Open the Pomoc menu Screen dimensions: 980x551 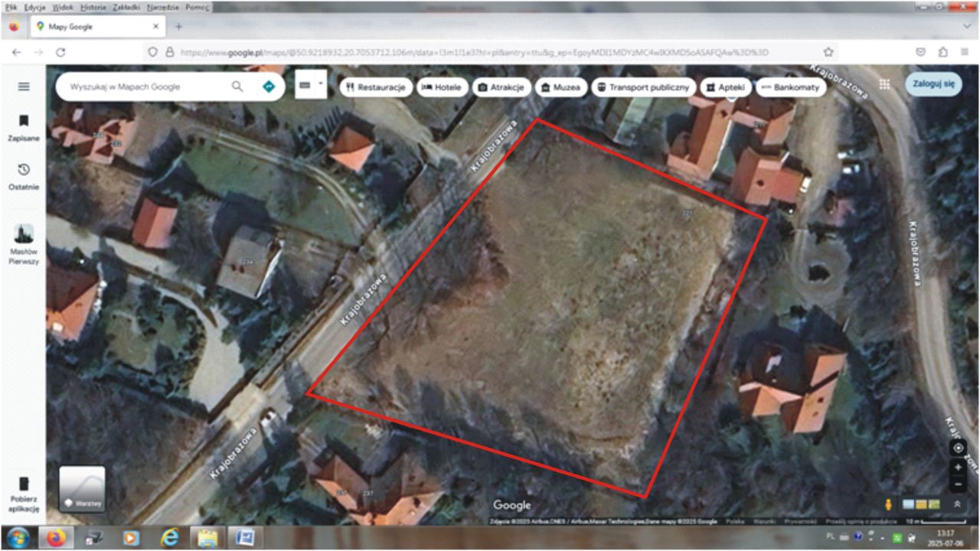coord(196,6)
